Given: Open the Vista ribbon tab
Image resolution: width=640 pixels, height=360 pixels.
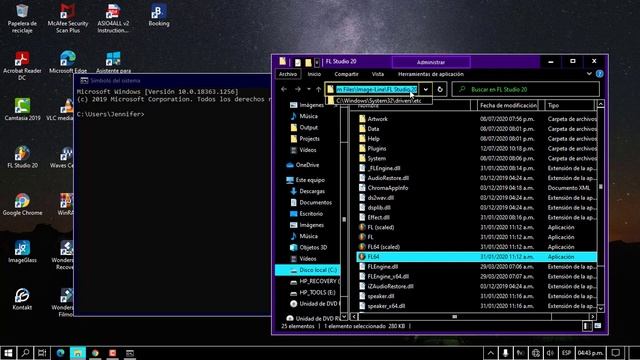Looking at the screenshot, I should click(378, 74).
